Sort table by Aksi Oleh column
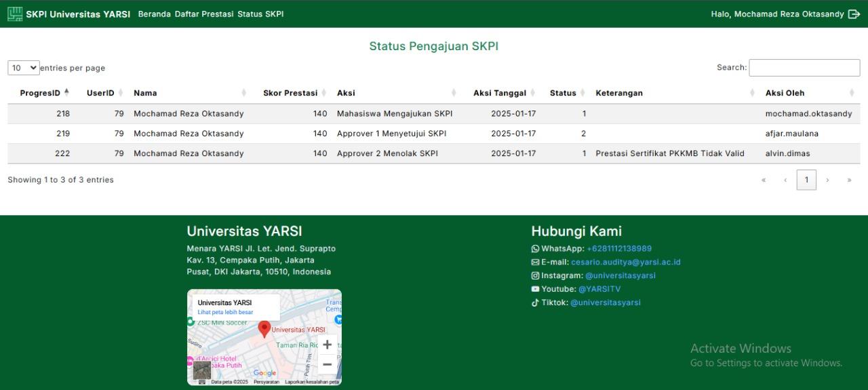Screen dimensions: 868x390 810,93
